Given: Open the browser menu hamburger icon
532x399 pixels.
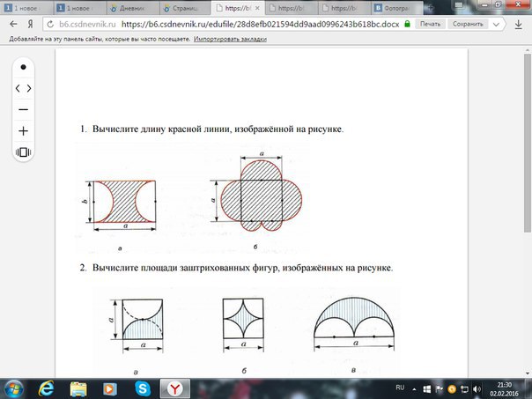Looking at the screenshot, I should click(x=459, y=5).
